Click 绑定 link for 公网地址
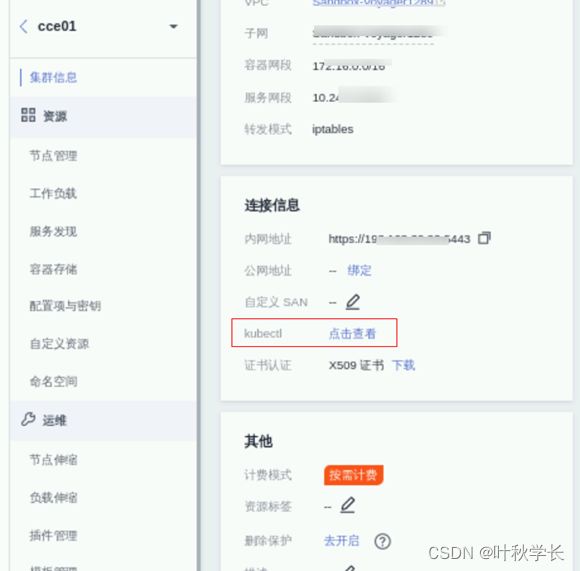Viewport: 580px width, 571px height. click(x=359, y=270)
